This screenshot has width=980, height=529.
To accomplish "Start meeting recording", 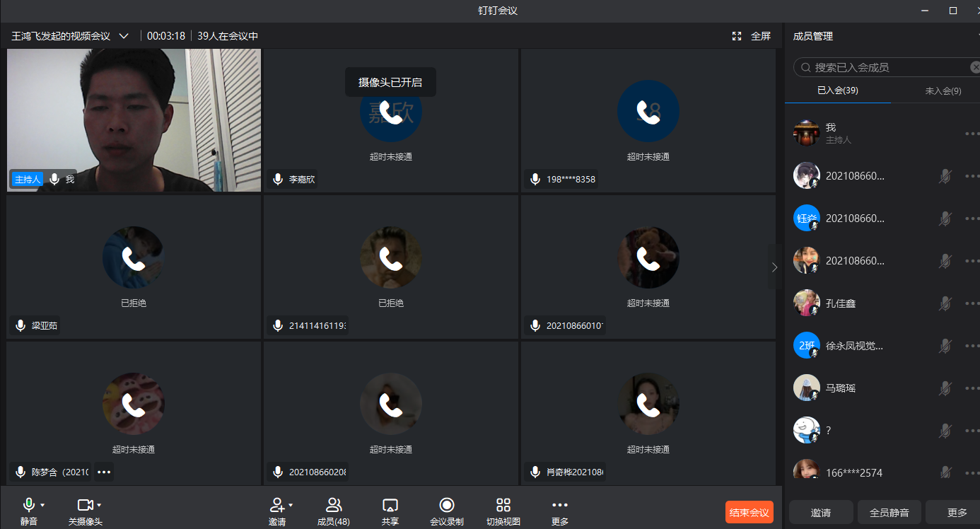I will tap(446, 505).
